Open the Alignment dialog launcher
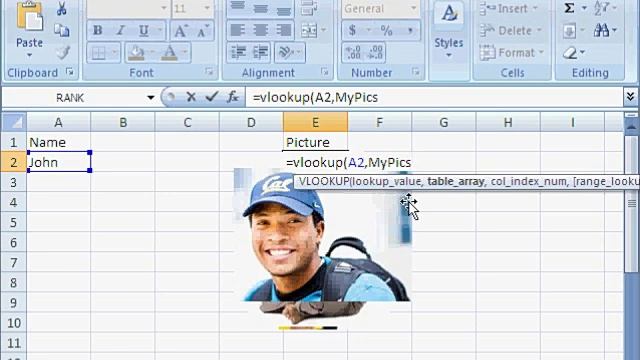Viewport: 640px width, 360px height. pos(324,72)
